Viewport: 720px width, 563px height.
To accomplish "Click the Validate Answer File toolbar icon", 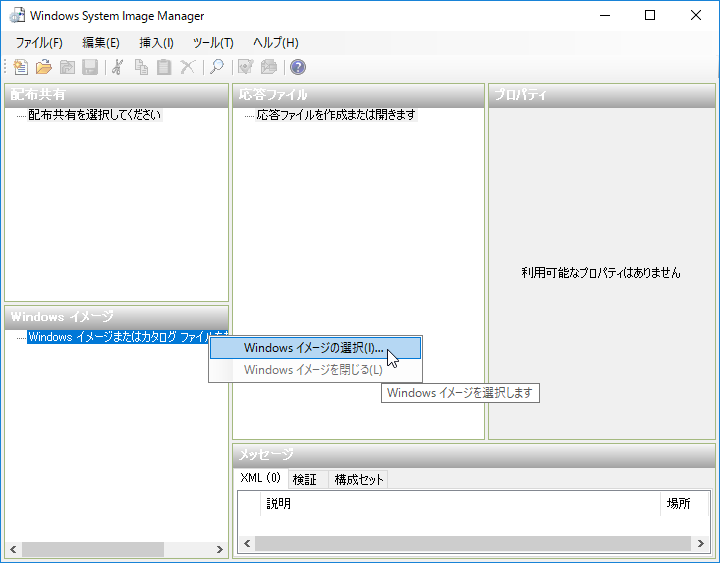I will (x=246, y=67).
